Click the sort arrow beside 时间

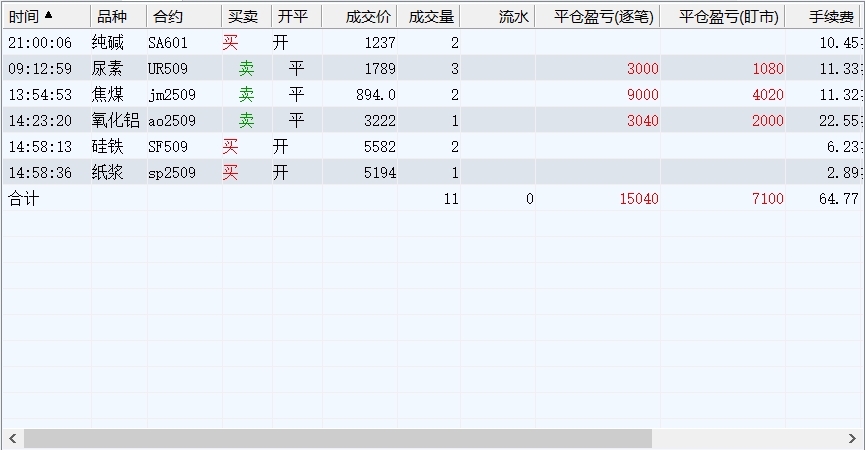[49, 15]
